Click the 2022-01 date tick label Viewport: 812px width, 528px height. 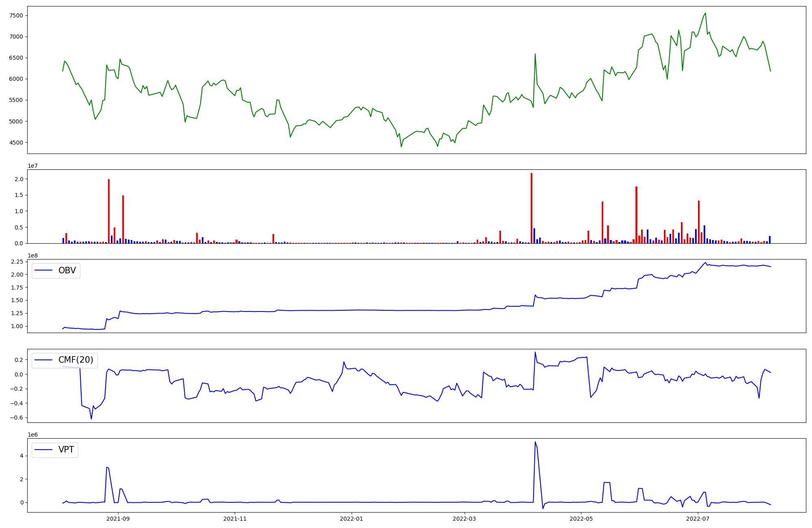[351, 519]
